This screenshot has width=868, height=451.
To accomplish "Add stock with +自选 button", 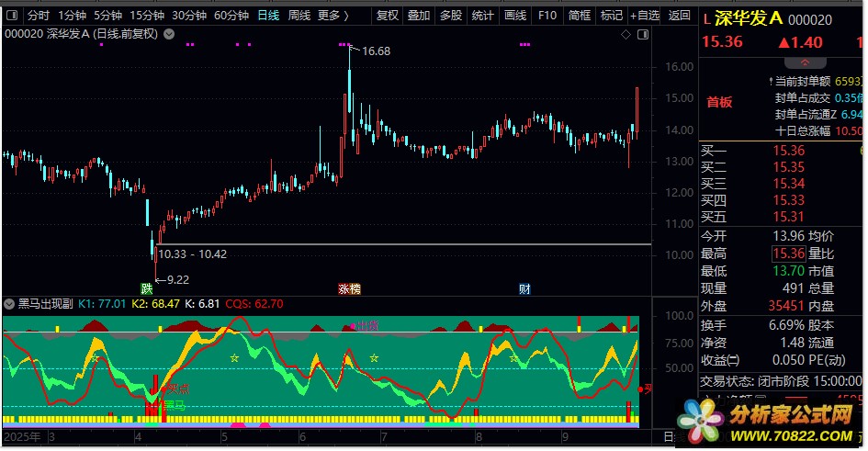I will point(644,16).
